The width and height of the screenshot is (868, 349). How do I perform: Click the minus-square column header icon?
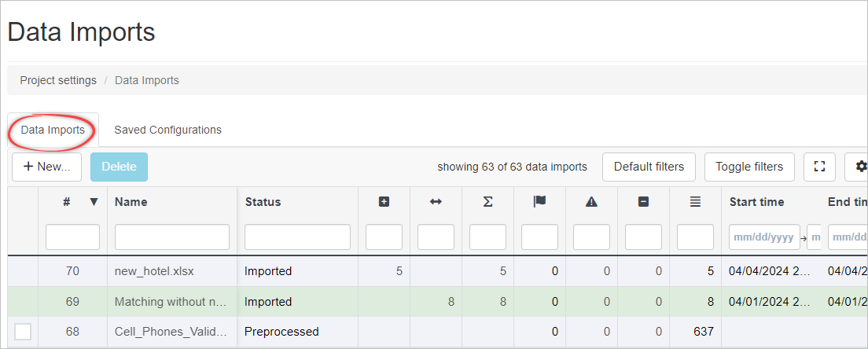tap(643, 202)
